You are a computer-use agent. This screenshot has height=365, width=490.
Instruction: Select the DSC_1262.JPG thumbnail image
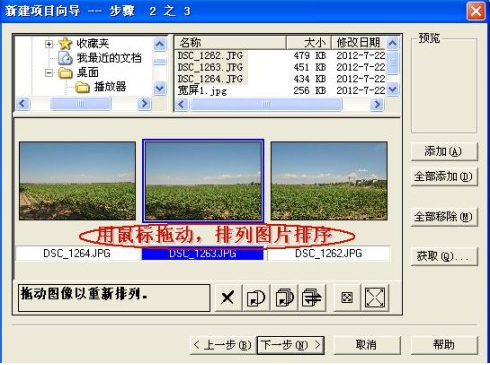click(329, 181)
